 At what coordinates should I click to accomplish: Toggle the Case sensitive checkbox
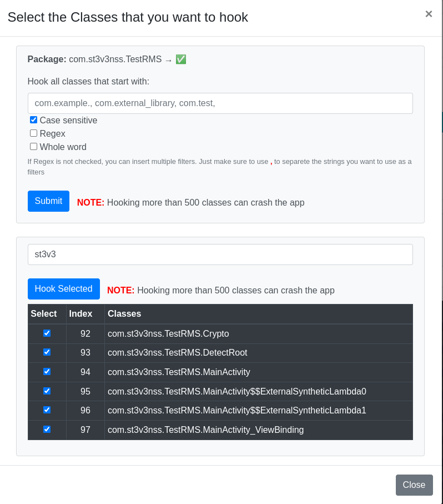coord(34,120)
